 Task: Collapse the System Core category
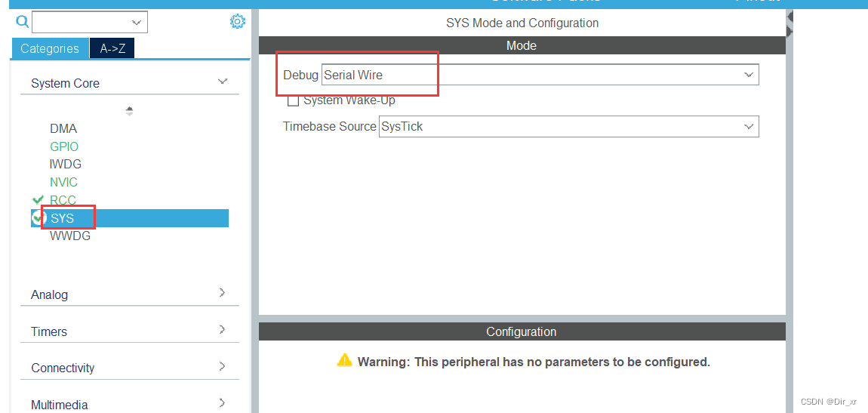223,82
